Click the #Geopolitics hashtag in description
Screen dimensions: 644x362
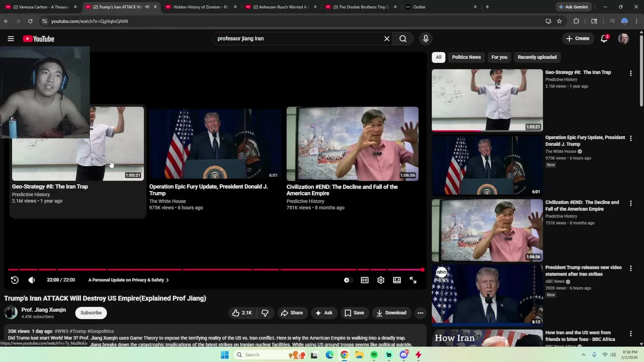[x=101, y=331]
